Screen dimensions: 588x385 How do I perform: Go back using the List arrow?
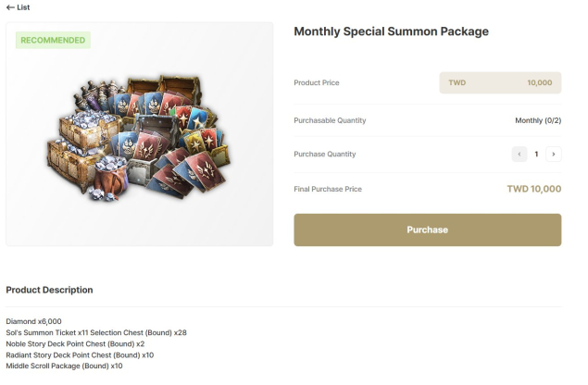click(18, 7)
